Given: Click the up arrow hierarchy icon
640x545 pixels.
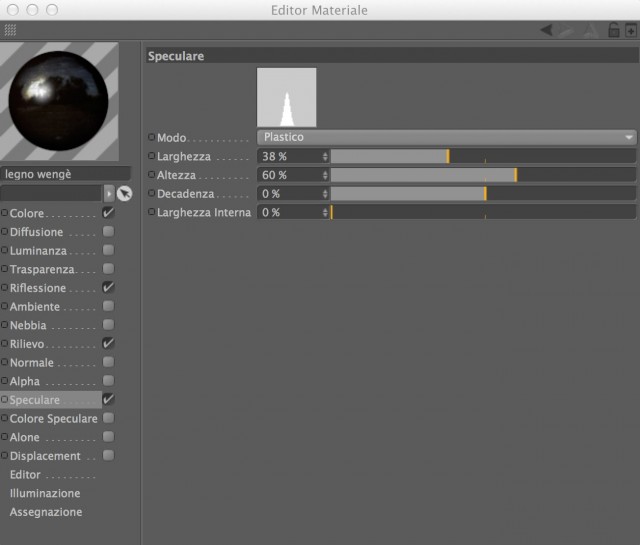Looking at the screenshot, I should click(590, 30).
